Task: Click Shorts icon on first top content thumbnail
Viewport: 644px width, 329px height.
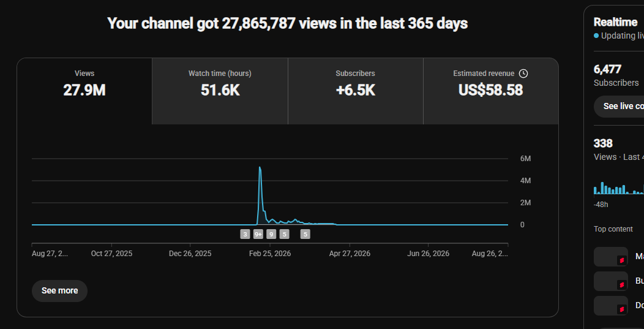Action: pos(622,260)
